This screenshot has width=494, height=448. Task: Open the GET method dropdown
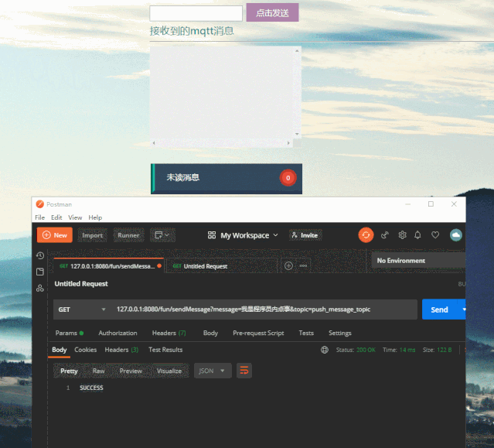82,309
